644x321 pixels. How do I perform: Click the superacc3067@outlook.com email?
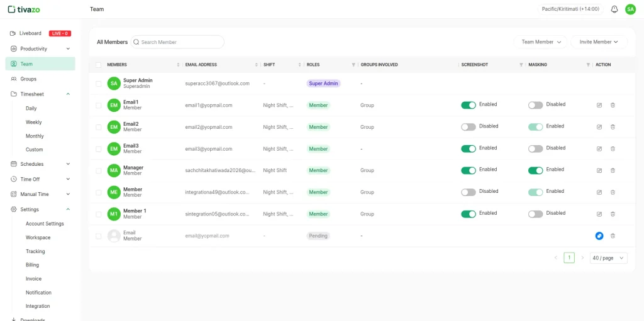coord(217,84)
